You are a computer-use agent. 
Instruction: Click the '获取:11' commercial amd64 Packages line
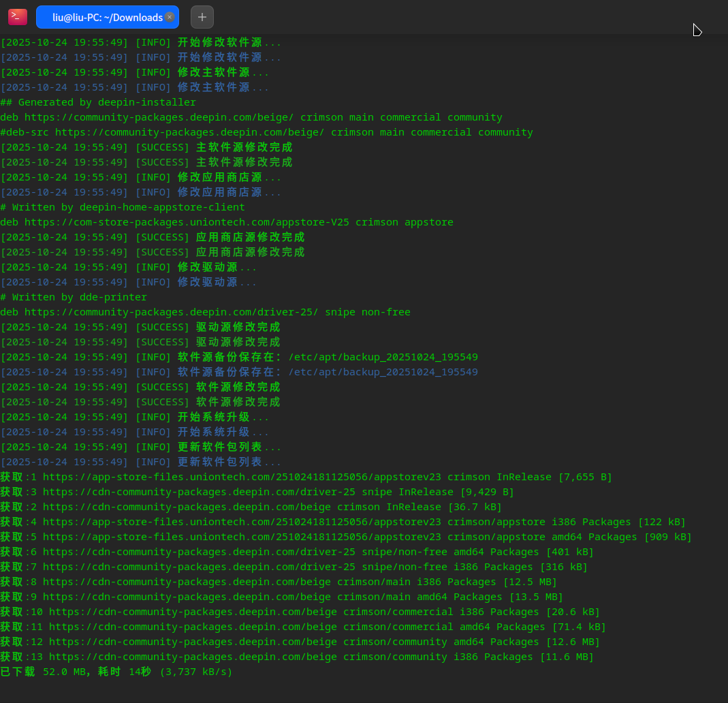click(303, 627)
